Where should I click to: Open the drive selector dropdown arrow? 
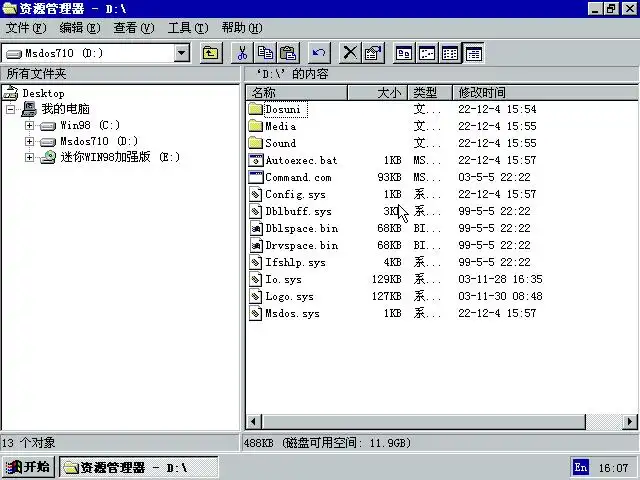point(182,53)
